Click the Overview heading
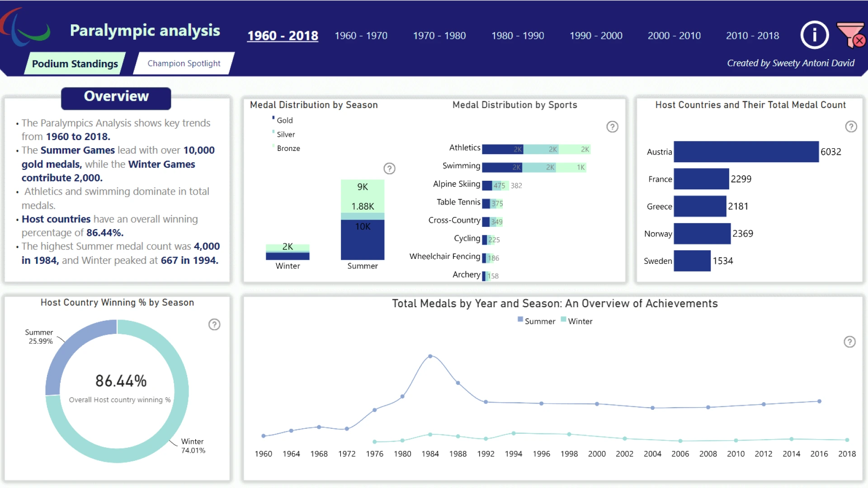868x488 pixels. [116, 96]
